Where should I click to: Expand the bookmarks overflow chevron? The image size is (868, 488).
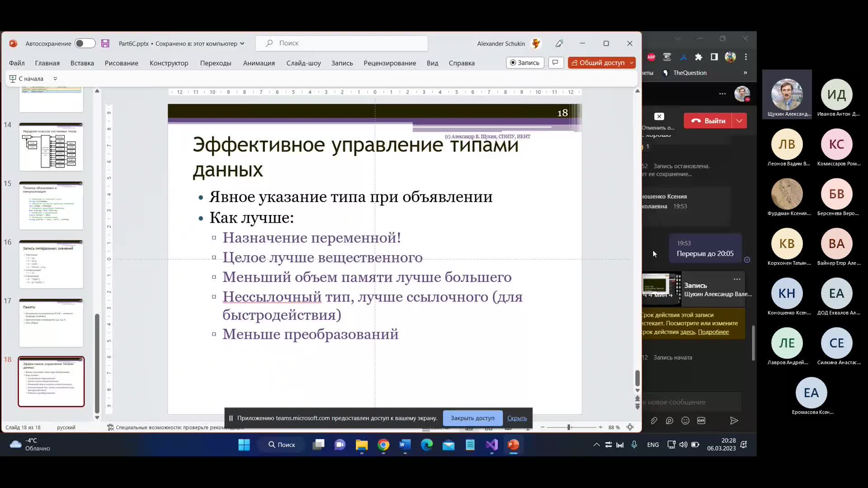tap(745, 72)
